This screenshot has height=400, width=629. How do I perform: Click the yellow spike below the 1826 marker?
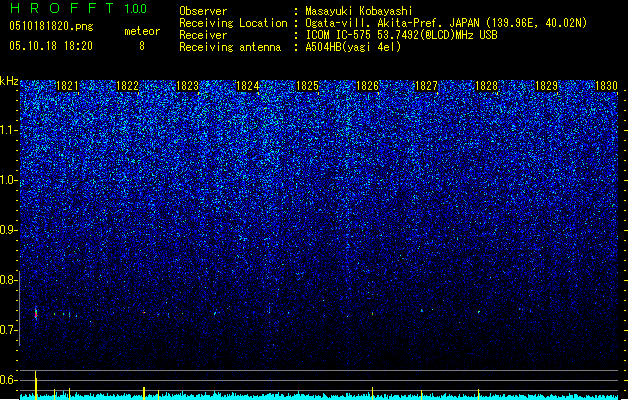[373, 393]
